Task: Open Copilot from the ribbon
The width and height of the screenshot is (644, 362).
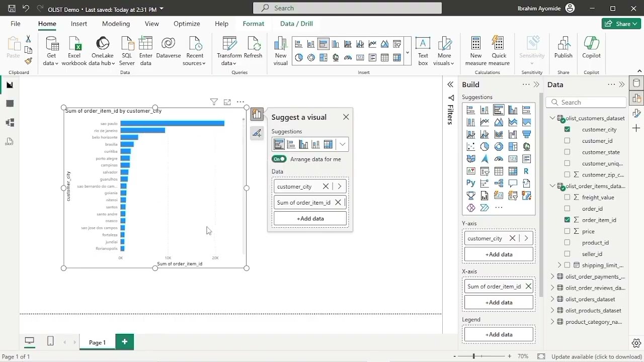Action: pyautogui.click(x=591, y=48)
